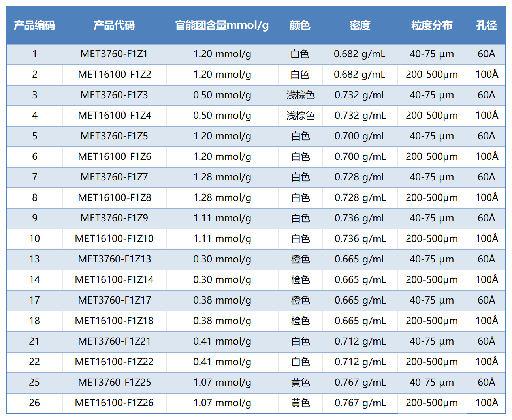The image size is (512, 420).
Task: Click the 产品编码 column header
Action: (x=34, y=26)
